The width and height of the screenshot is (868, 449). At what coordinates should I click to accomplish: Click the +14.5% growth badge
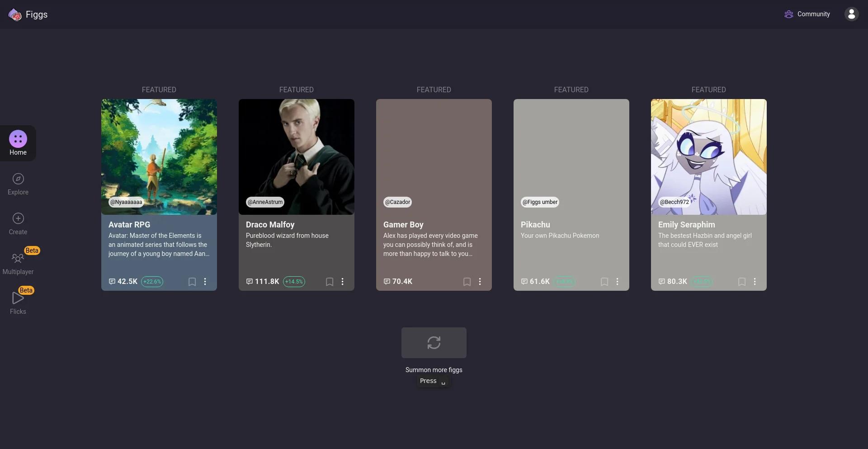point(294,282)
